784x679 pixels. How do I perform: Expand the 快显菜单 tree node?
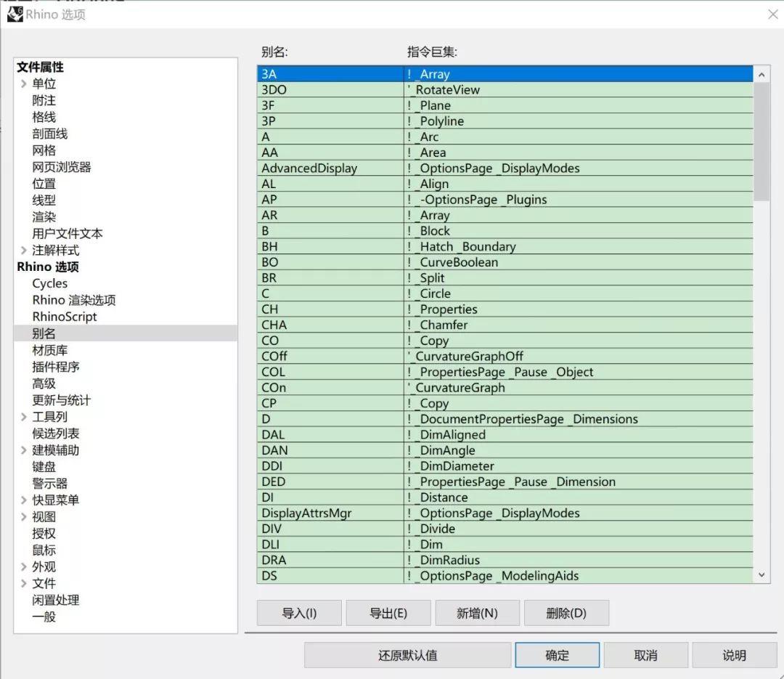point(23,500)
